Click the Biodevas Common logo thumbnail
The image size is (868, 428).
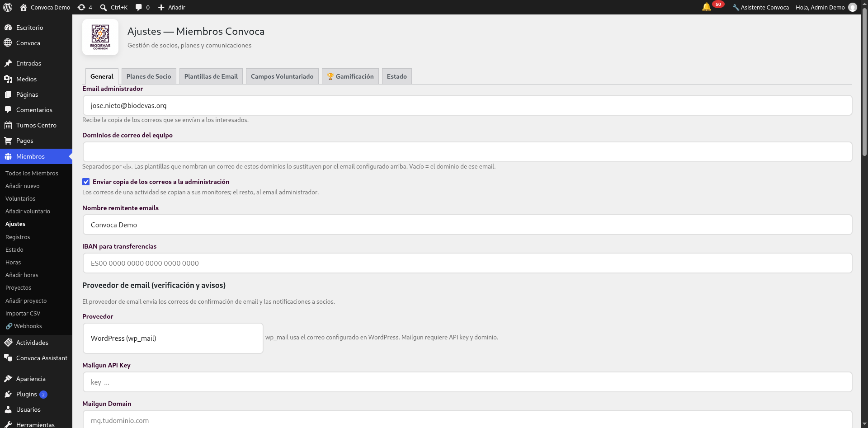click(x=100, y=37)
